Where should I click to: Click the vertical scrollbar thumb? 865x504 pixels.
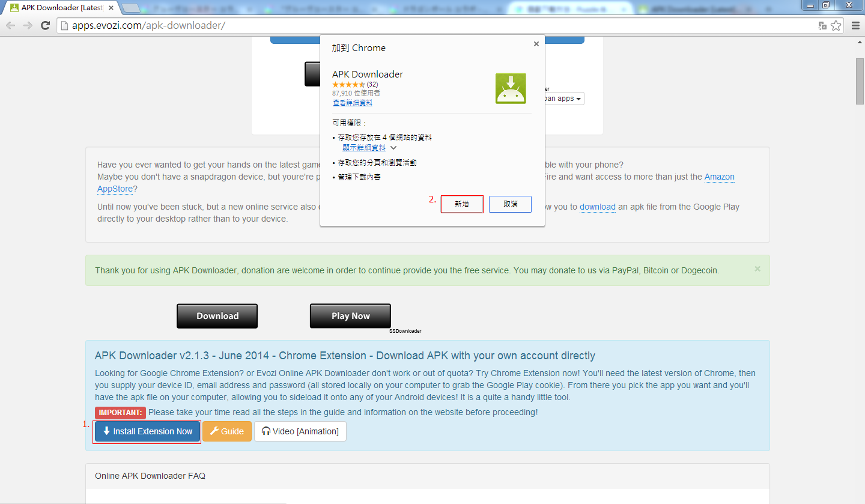coord(860,81)
